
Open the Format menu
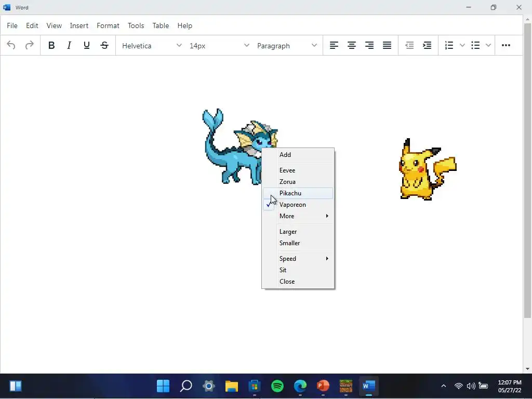108,25
